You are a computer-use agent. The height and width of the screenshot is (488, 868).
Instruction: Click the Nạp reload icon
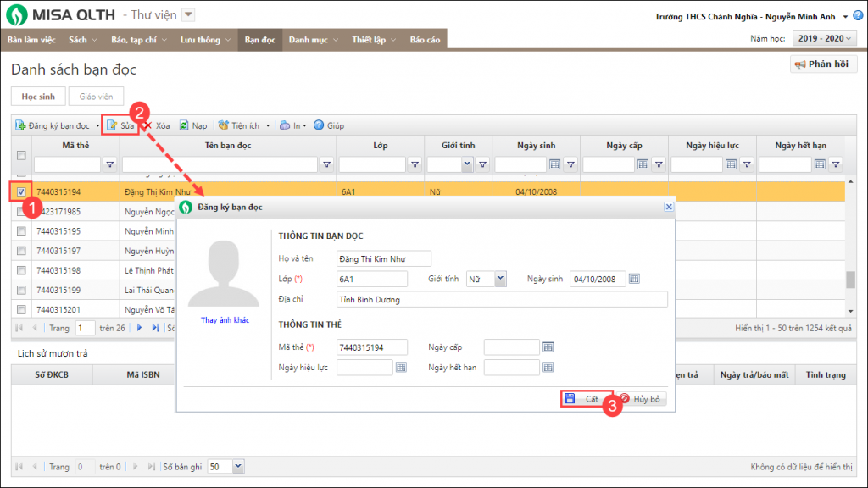coord(183,125)
